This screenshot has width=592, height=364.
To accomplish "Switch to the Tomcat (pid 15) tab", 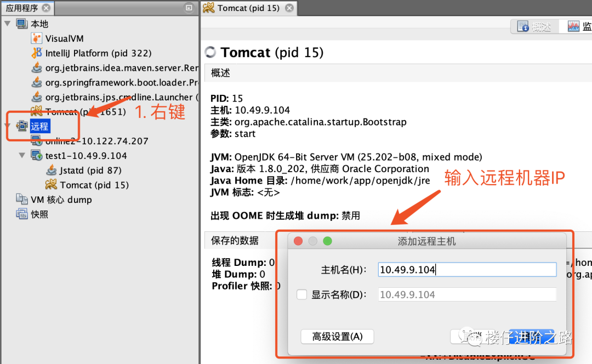I will 248,8.
